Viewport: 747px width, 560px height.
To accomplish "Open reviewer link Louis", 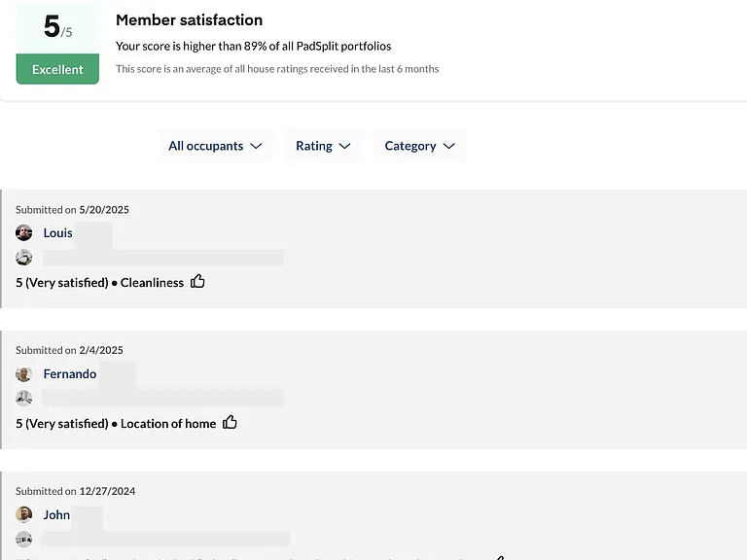I will tap(57, 233).
